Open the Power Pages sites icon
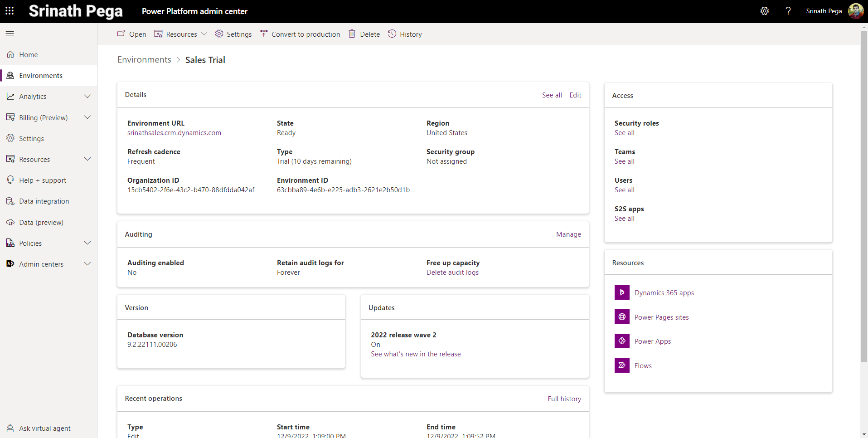This screenshot has width=868, height=438. pos(622,317)
